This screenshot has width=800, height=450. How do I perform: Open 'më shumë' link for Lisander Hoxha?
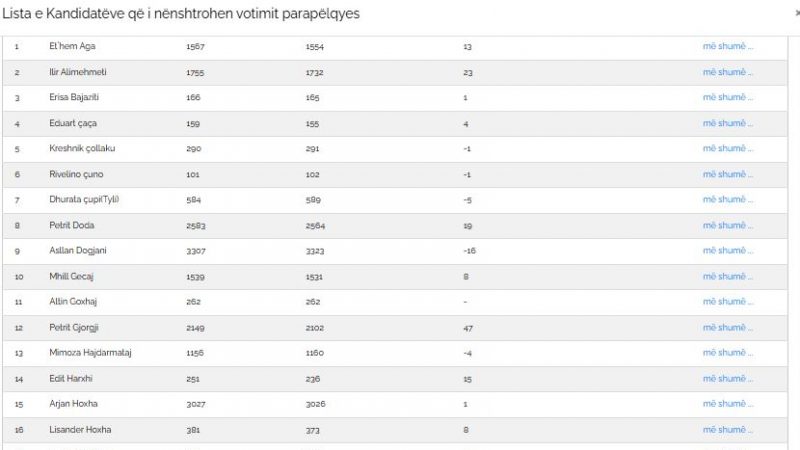728,430
